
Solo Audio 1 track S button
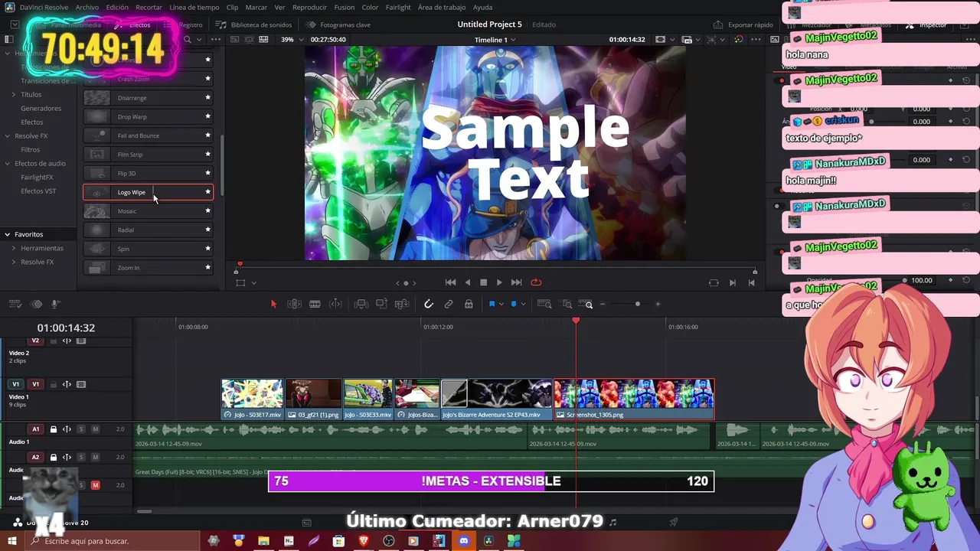click(x=81, y=429)
